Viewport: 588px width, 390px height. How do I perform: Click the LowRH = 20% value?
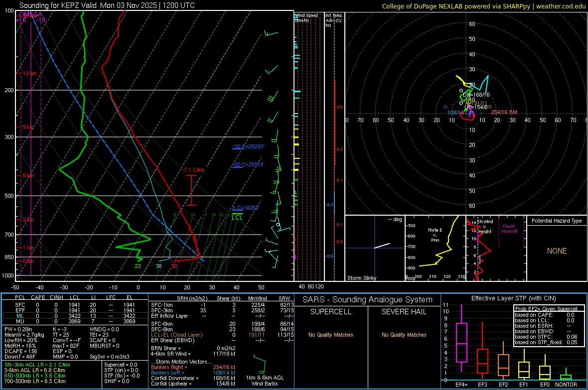21,340
